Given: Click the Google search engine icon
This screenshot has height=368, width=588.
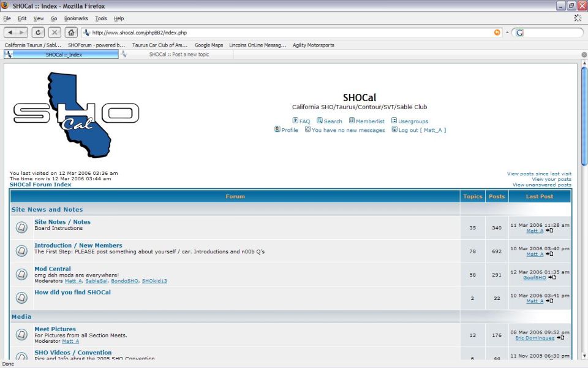Looking at the screenshot, I should click(x=519, y=33).
